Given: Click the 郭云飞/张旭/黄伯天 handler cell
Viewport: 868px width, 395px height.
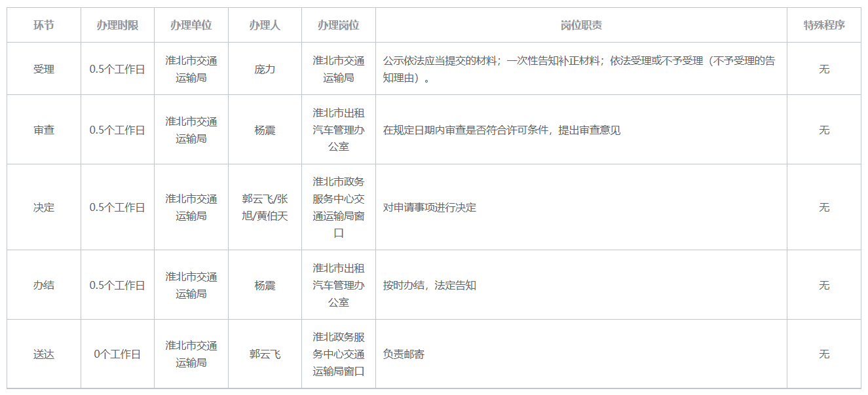Looking at the screenshot, I should tap(265, 207).
